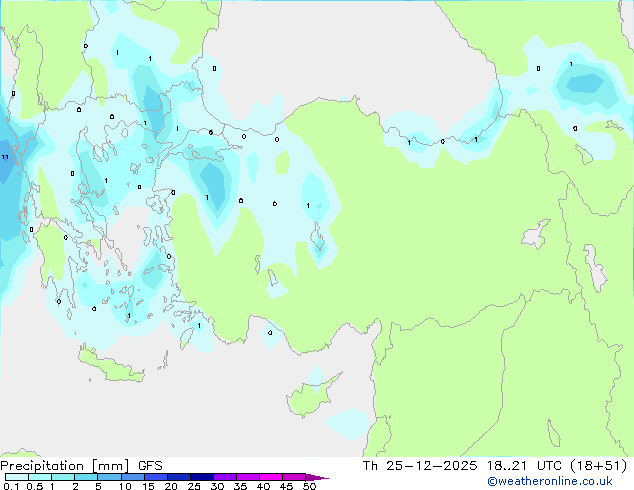Click the '0.1' legend scale label

(11, 486)
